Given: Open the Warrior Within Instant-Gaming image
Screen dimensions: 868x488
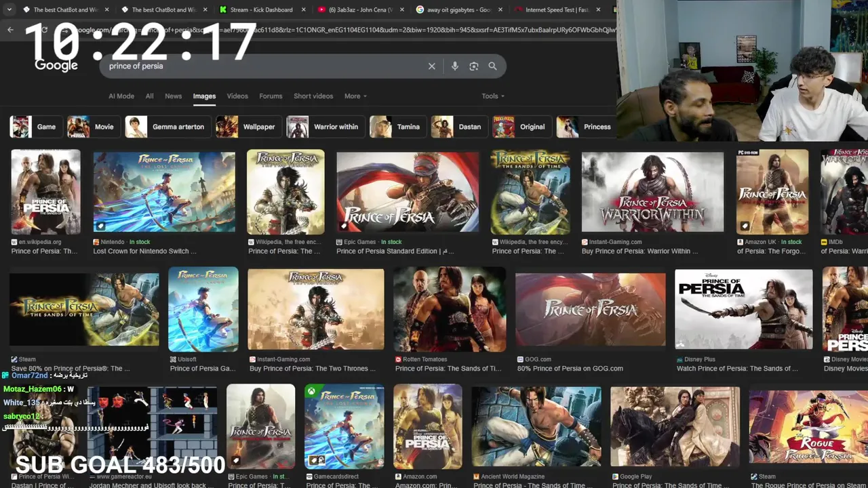Looking at the screenshot, I should [652, 192].
